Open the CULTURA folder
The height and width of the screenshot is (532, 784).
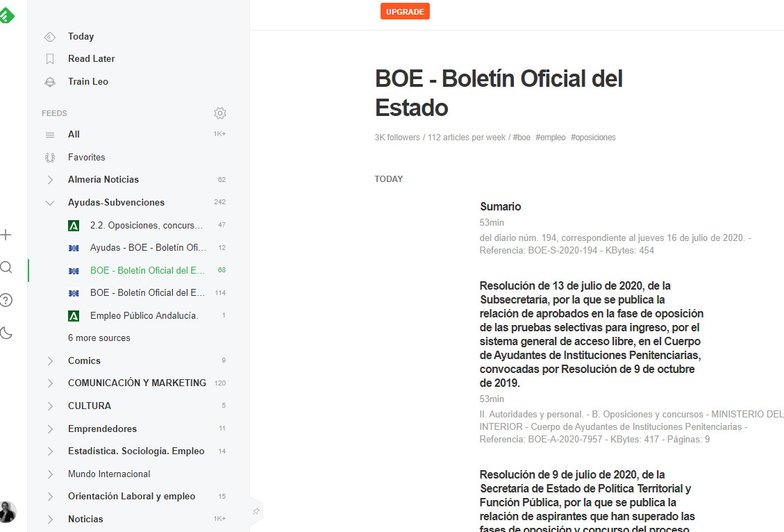click(90, 406)
